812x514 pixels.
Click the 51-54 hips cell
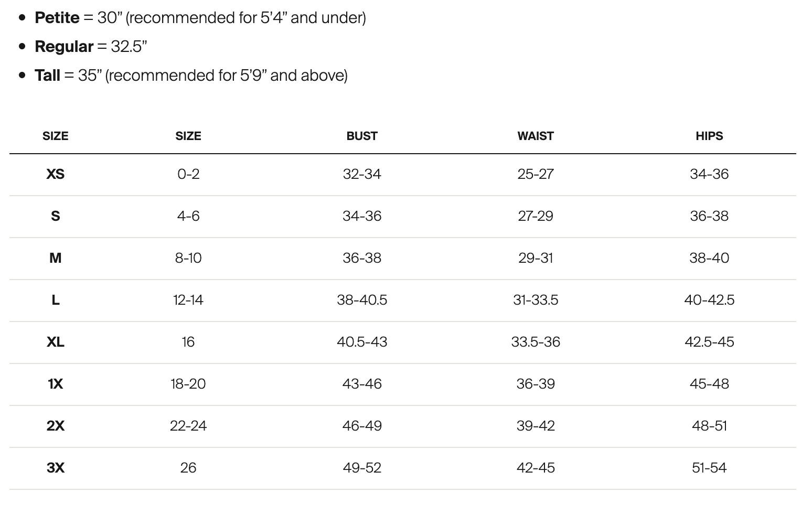click(x=709, y=468)
